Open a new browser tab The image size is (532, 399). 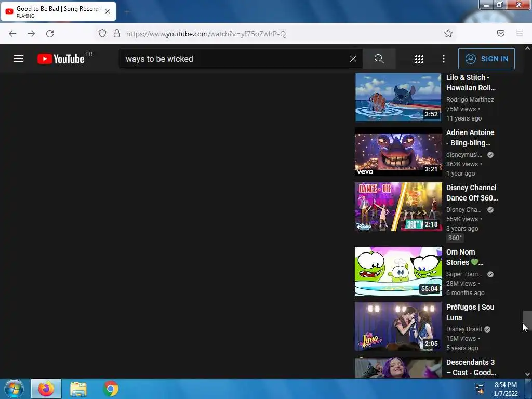(127, 12)
